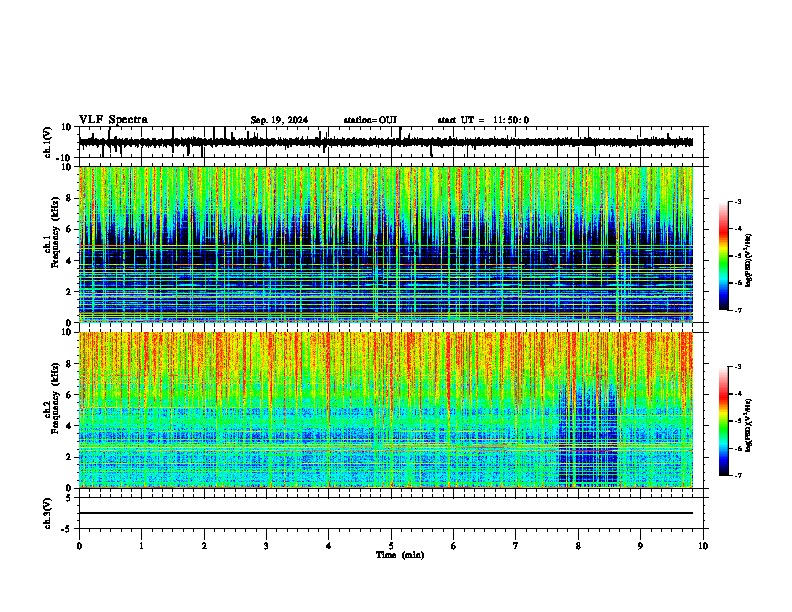
Task: Click time-axis tick label "6"
Action: 454,546
